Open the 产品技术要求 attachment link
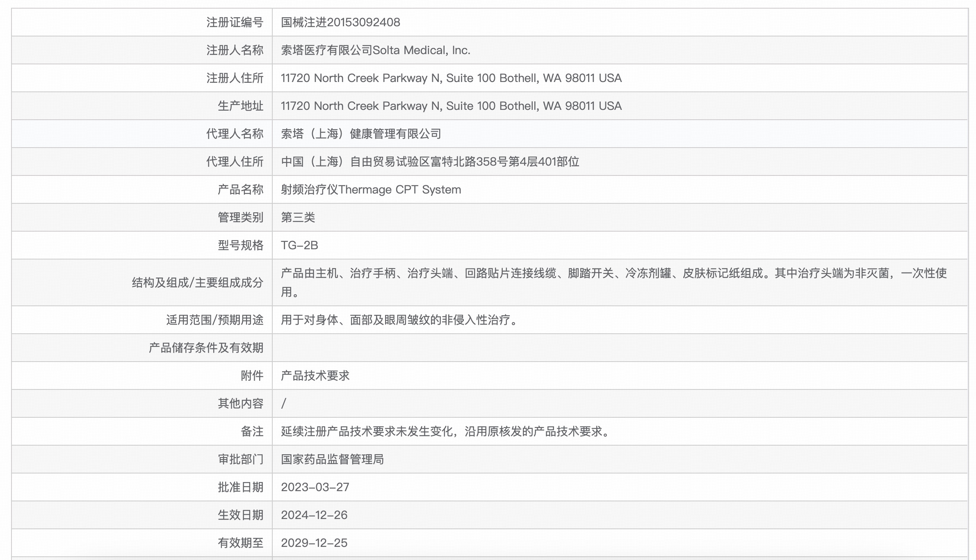This screenshot has width=976, height=560. (315, 376)
